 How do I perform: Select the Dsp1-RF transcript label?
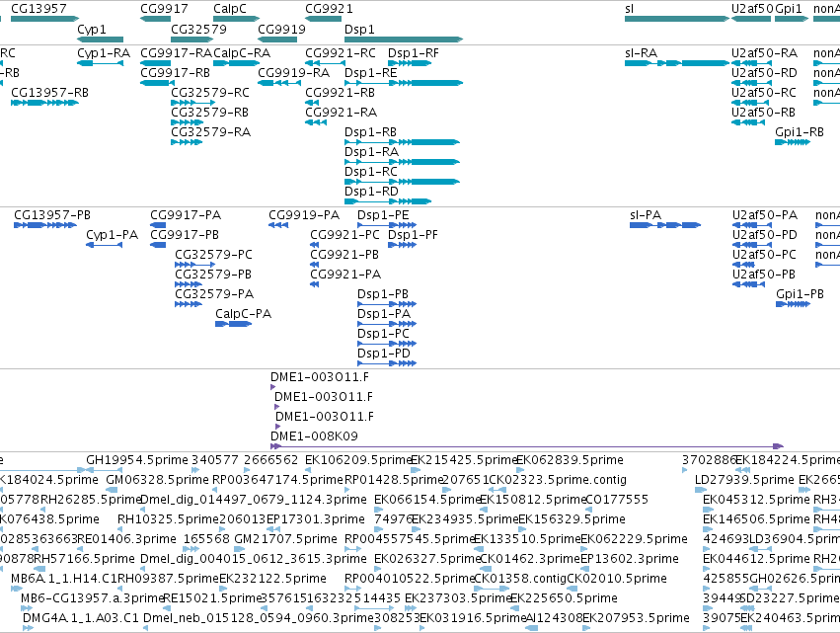point(413,53)
